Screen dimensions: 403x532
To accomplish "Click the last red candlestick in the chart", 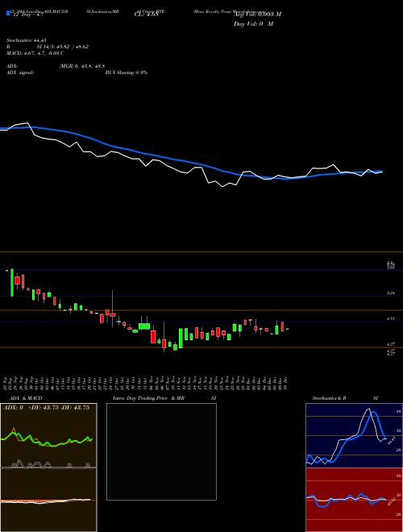I will coord(282,326).
